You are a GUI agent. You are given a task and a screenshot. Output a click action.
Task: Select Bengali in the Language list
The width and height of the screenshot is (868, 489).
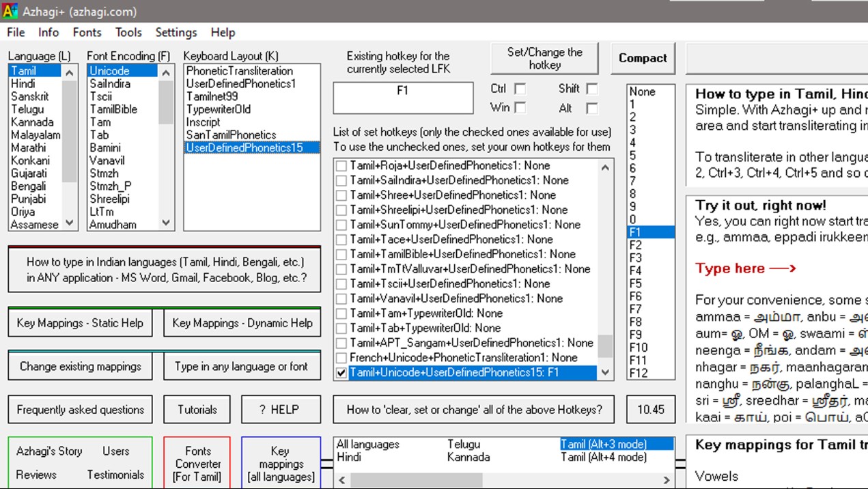click(36, 186)
